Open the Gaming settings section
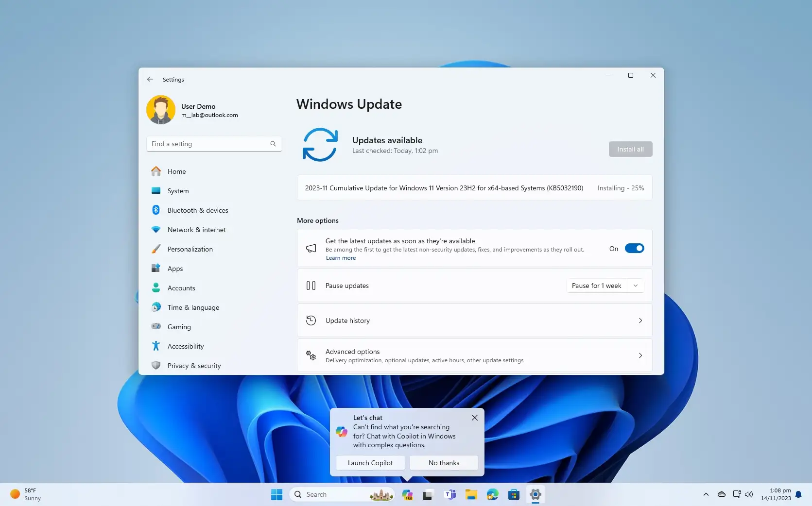The image size is (812, 506). pos(179,326)
